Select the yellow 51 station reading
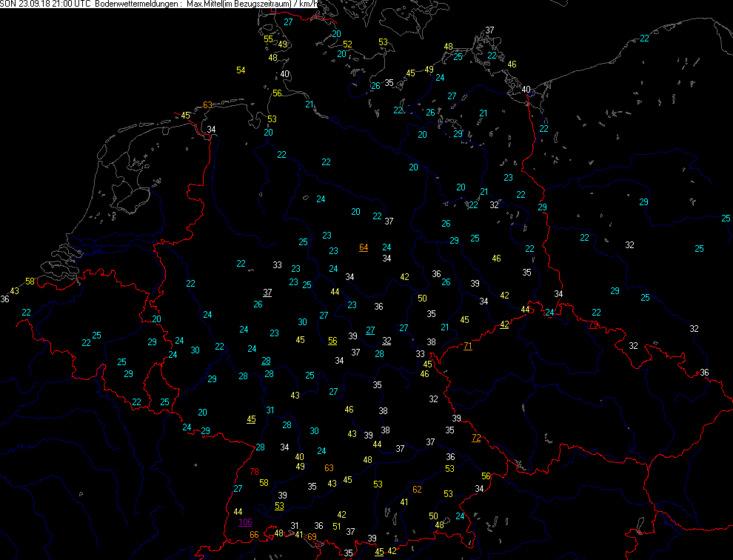 337,527
